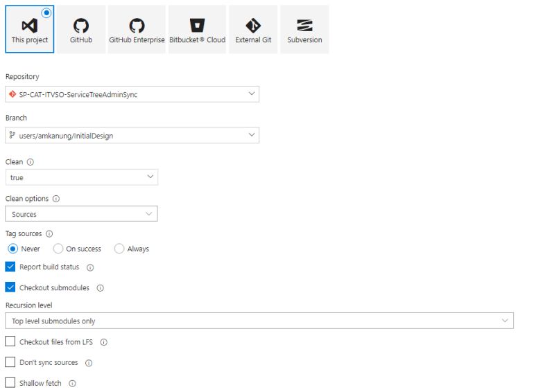Enable Shallow fetch checkbox
The height and width of the screenshot is (392, 554).
(10, 383)
